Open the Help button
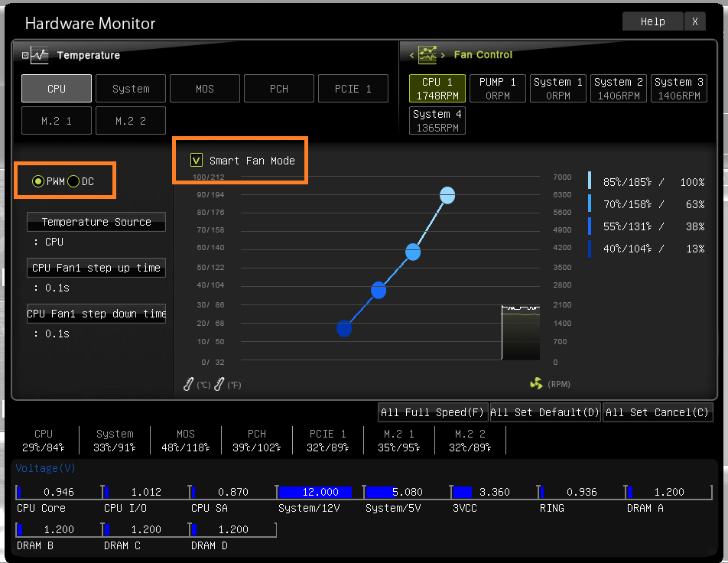The height and width of the screenshot is (563, 728). point(653,21)
